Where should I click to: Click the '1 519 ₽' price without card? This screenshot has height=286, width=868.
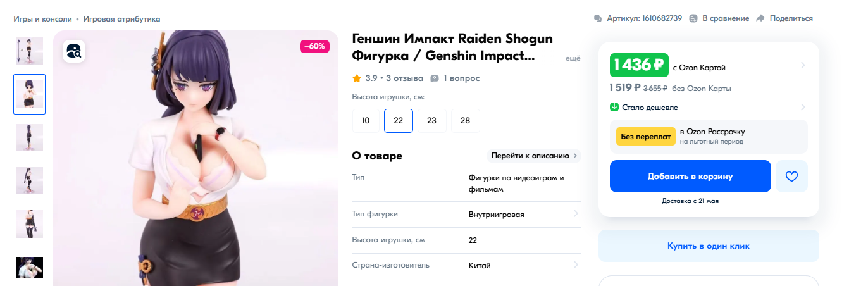(626, 88)
